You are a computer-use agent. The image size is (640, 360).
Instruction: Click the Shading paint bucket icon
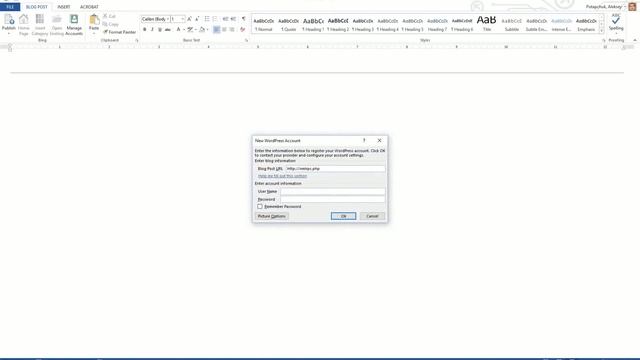pos(202,29)
